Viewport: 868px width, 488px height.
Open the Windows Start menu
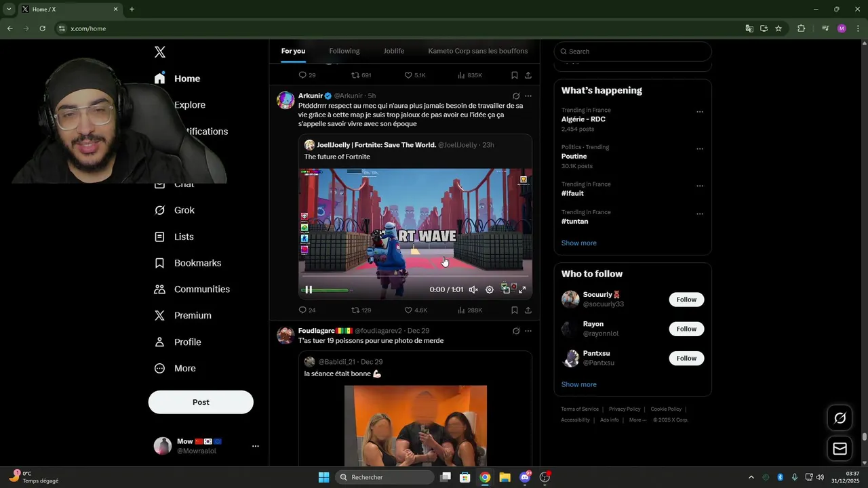pyautogui.click(x=324, y=477)
